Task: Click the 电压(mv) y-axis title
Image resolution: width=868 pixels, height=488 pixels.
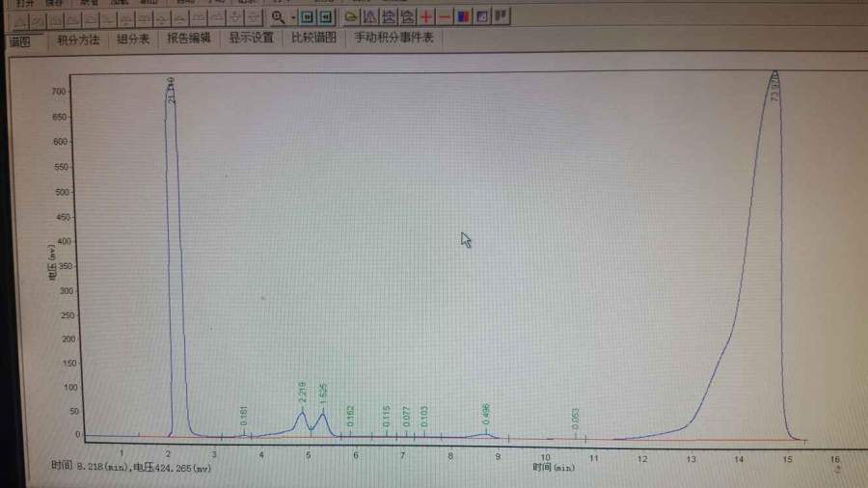Action: (x=52, y=262)
